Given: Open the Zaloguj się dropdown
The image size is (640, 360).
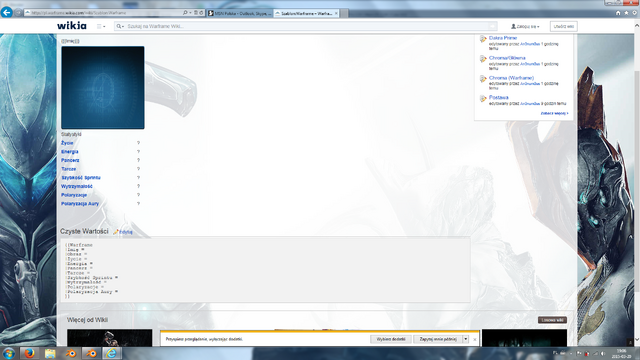Looking at the screenshot, I should click(x=525, y=27).
